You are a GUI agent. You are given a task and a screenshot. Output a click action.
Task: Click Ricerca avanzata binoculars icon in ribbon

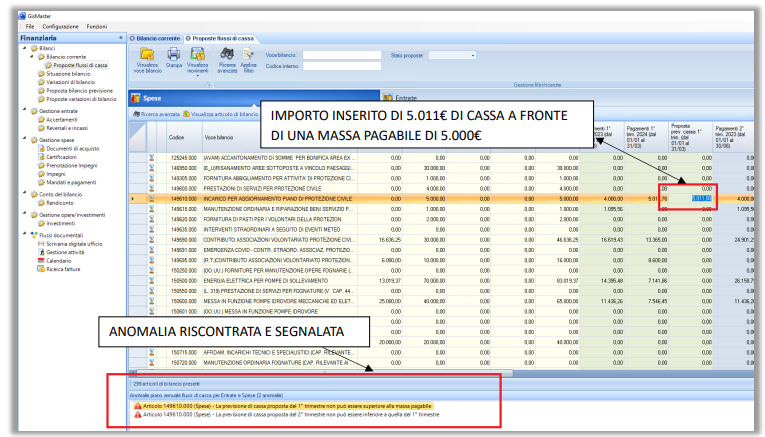pyautogui.click(x=227, y=58)
